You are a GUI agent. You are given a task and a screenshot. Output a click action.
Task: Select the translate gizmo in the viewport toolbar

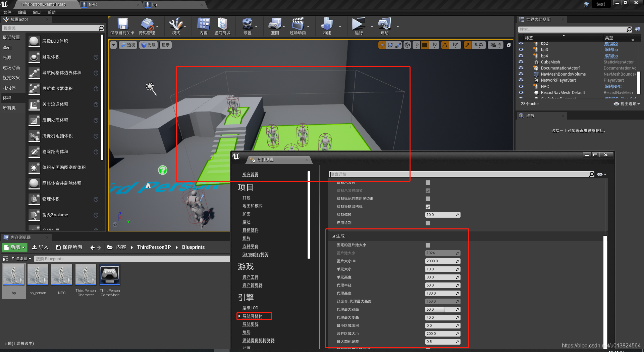click(x=382, y=45)
